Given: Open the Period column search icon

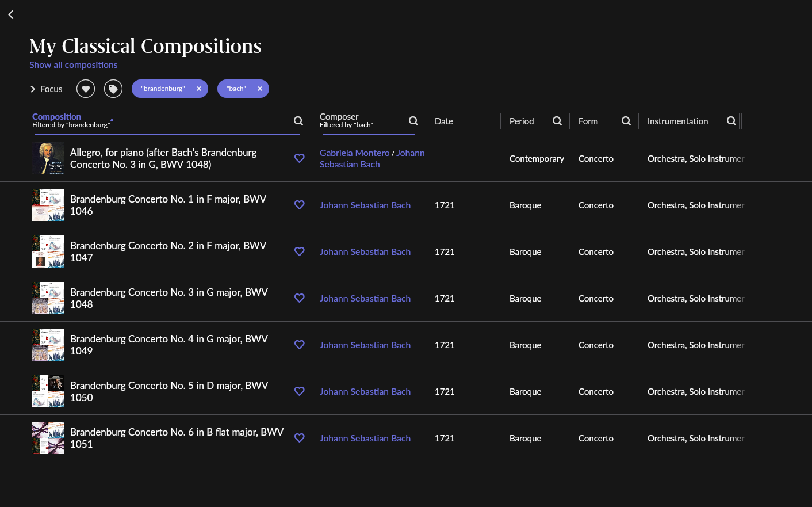Looking at the screenshot, I should pos(557,121).
